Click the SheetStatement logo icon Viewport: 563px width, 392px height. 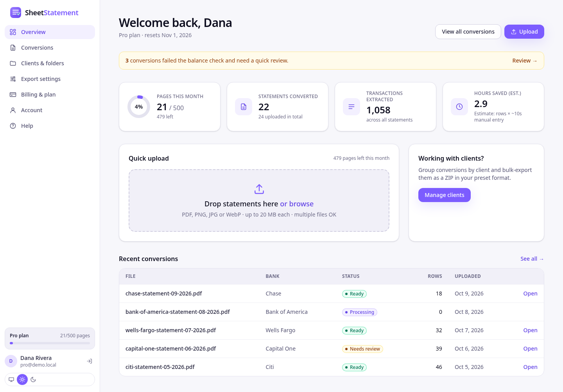tap(16, 13)
